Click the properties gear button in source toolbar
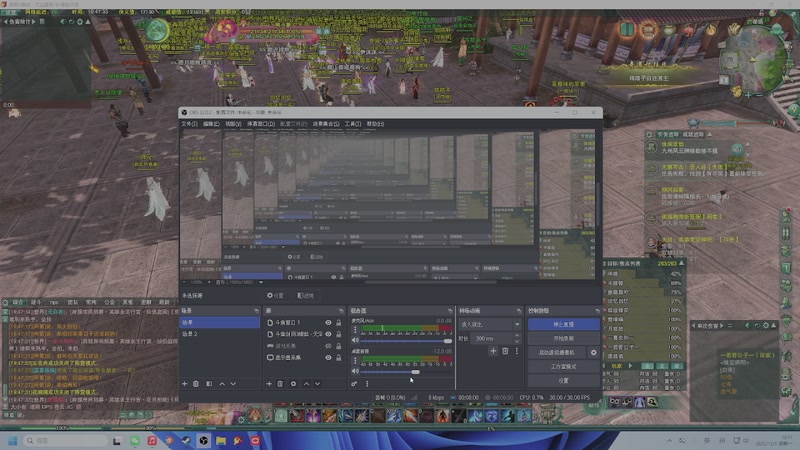The height and width of the screenshot is (450, 800). click(276, 295)
